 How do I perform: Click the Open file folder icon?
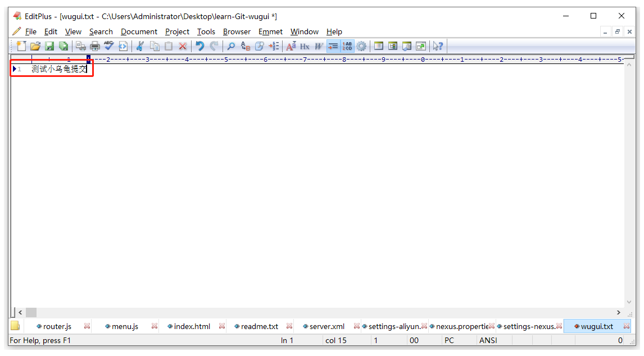[35, 46]
